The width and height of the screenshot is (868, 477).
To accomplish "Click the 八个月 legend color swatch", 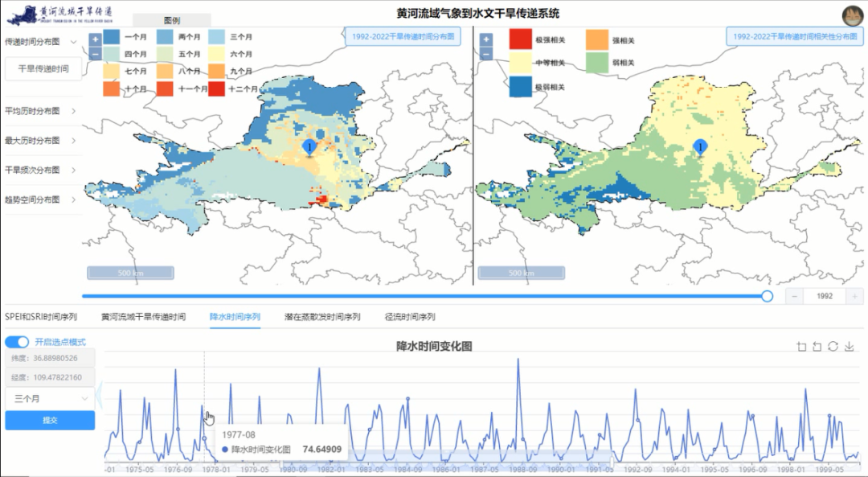I will tap(165, 72).
